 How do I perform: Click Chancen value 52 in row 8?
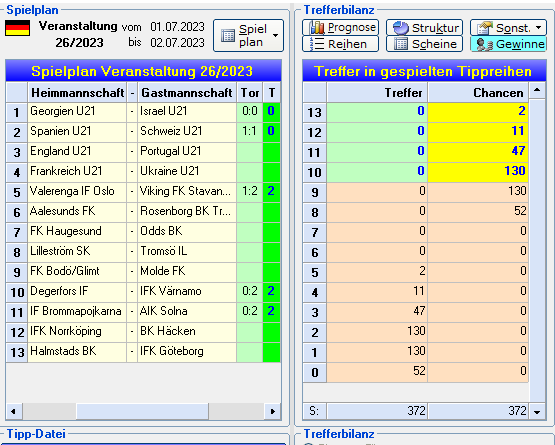coord(478,212)
